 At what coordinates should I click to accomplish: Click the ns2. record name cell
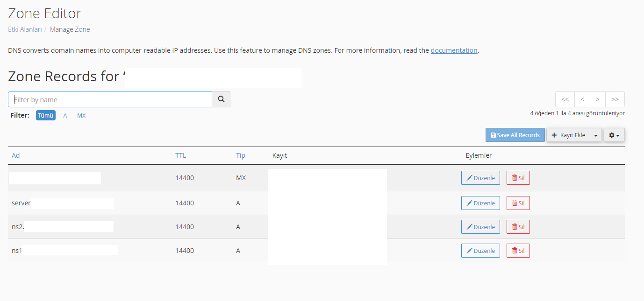[18, 227]
